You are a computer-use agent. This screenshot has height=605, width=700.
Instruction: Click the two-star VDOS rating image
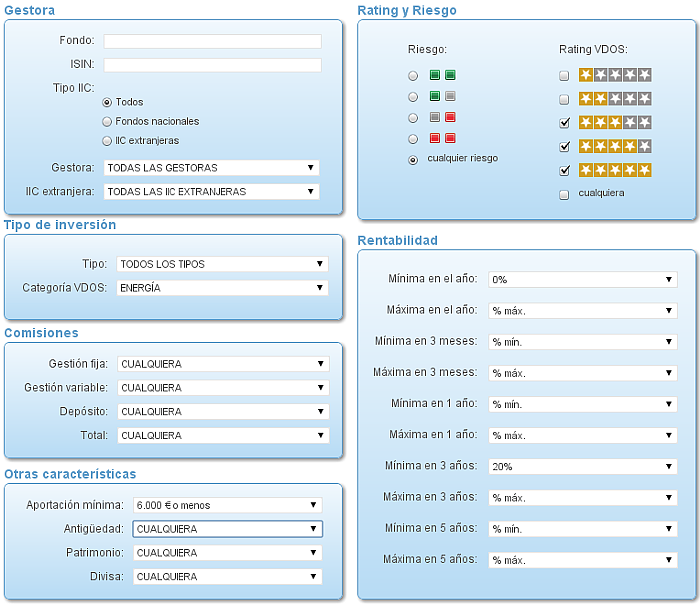615,99
